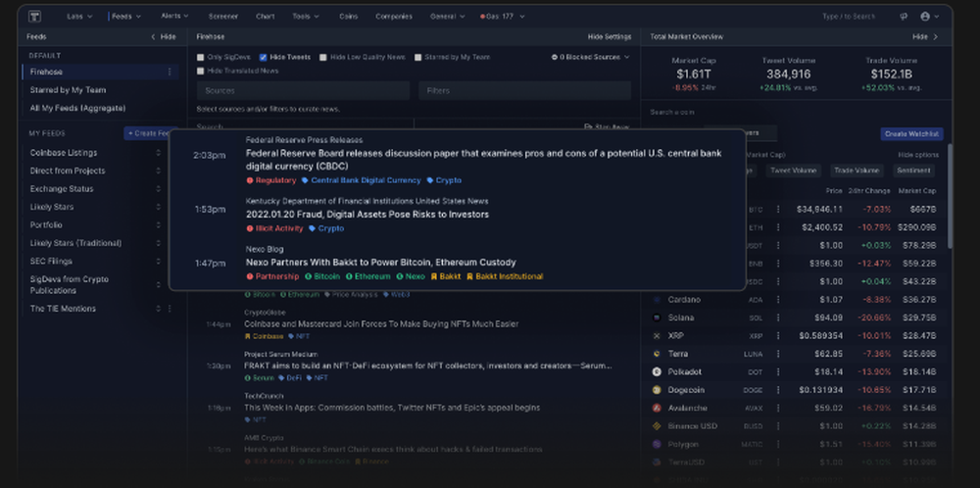This screenshot has height=488, width=980.
Task: Click the XRP coin logo
Action: (x=657, y=335)
